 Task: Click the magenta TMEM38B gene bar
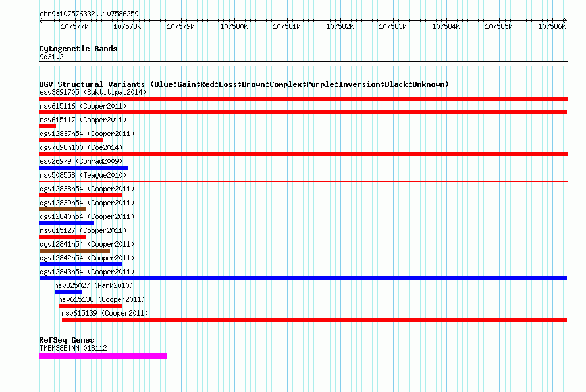103,356
